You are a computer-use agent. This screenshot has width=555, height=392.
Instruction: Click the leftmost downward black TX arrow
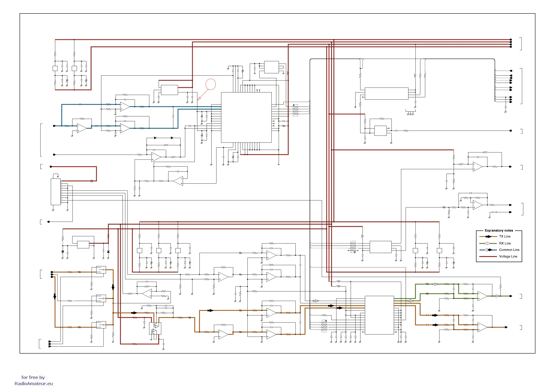tap(55, 296)
